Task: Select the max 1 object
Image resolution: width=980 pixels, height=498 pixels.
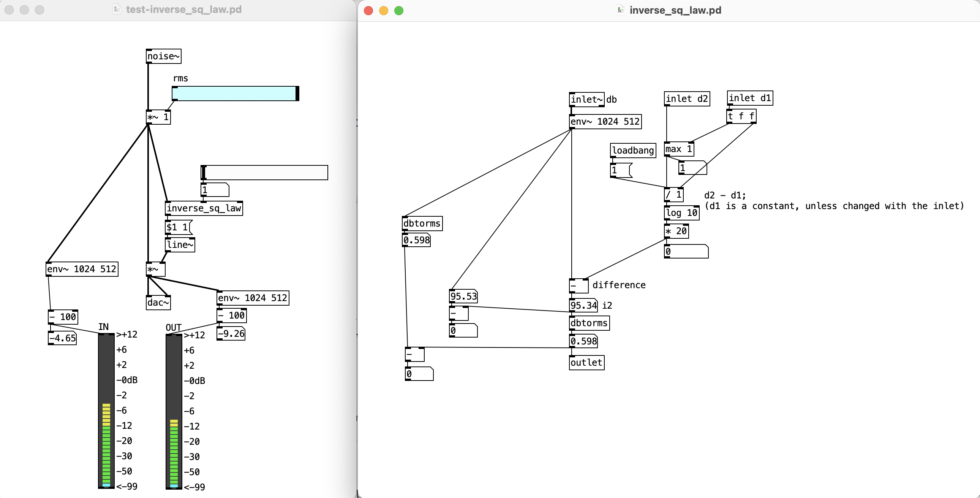Action: click(679, 149)
